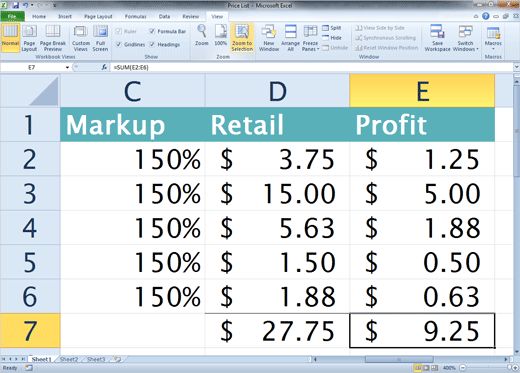The image size is (520, 373).
Task: Click the horizontal scrollbar thumb
Action: point(399,359)
